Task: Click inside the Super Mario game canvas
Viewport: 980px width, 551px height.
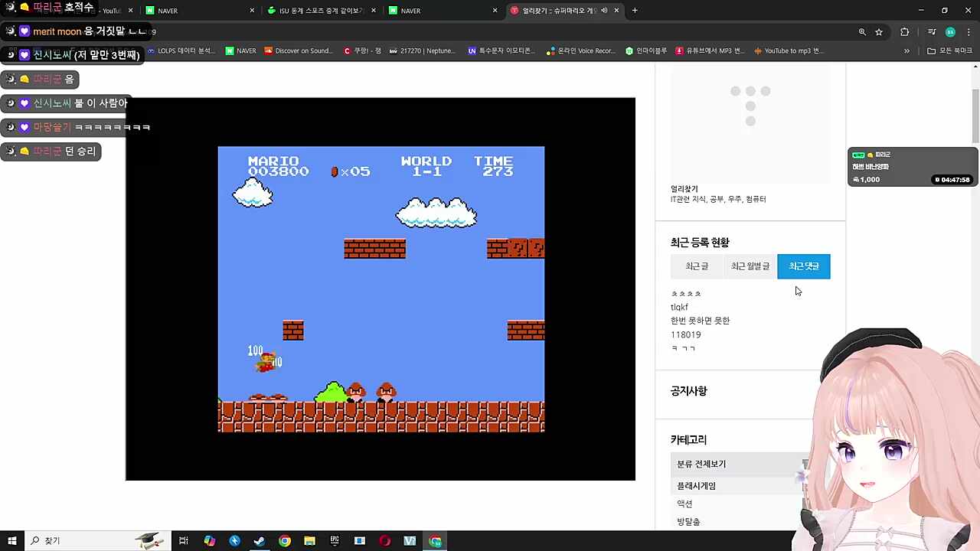Action: click(x=381, y=289)
